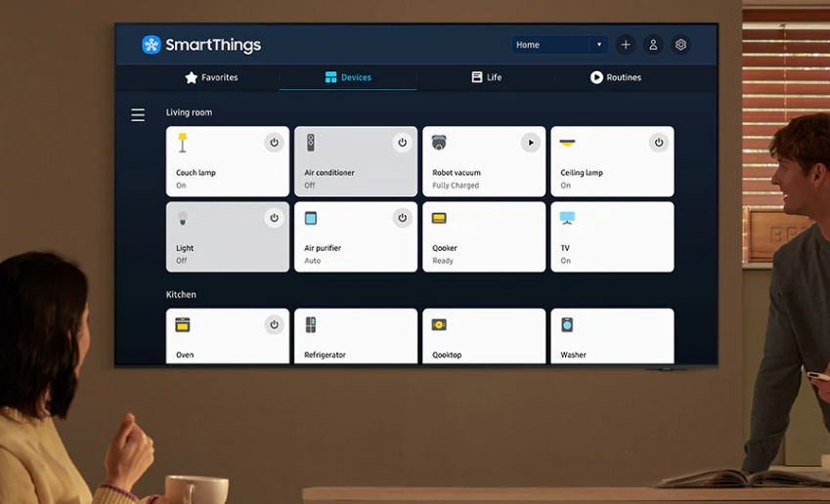830x504 pixels.
Task: Open the user account icon
Action: [x=653, y=45]
